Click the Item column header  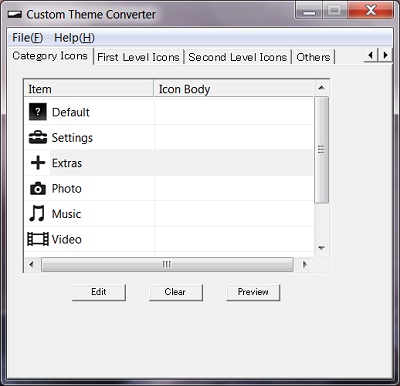[x=89, y=89]
